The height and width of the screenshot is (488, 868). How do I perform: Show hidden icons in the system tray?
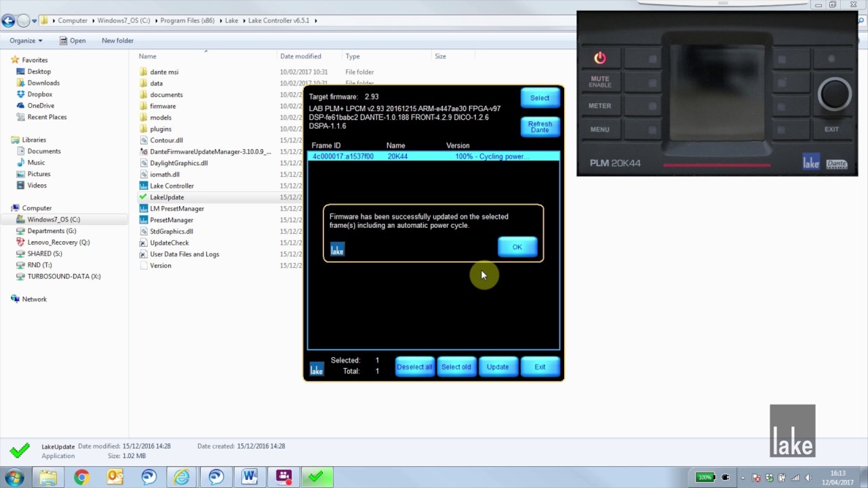point(743,477)
